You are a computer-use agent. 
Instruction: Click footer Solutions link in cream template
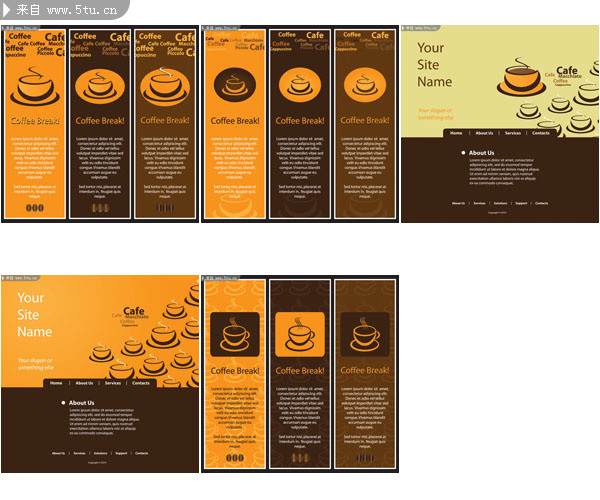[500, 204]
